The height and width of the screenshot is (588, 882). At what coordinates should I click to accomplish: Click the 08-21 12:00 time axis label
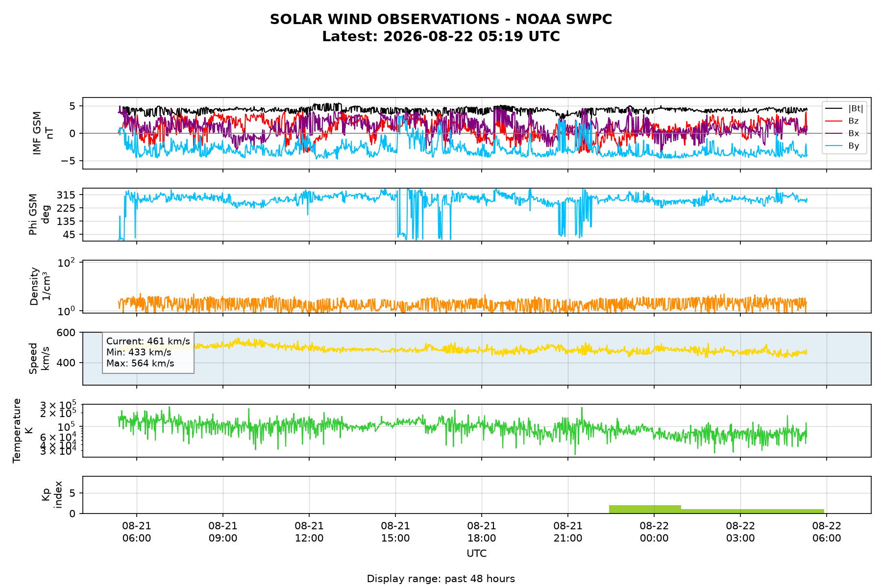309,532
